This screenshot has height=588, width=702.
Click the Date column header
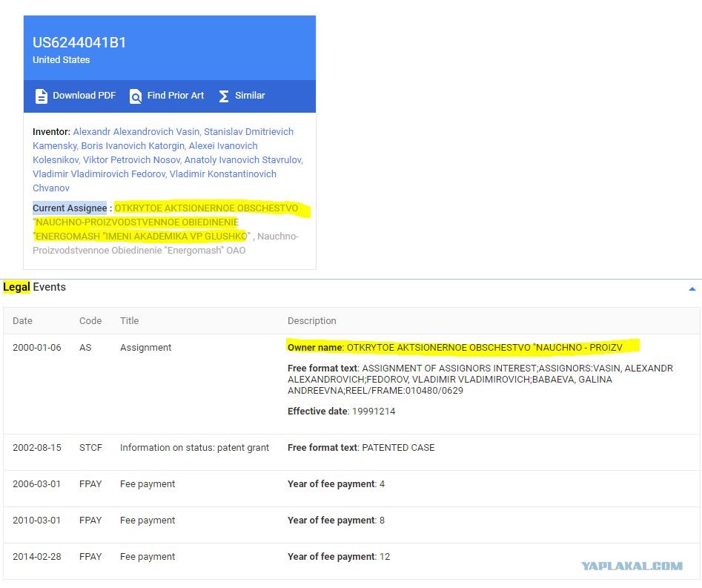pos(22,320)
